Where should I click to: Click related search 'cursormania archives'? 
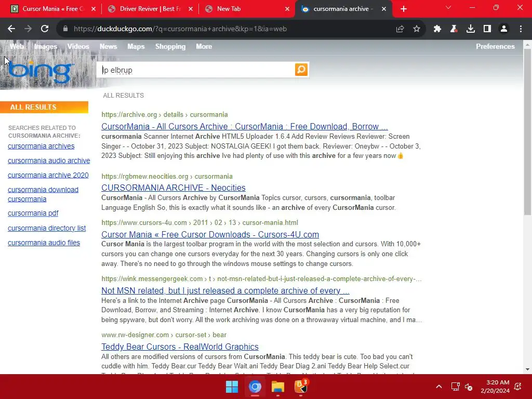41,146
